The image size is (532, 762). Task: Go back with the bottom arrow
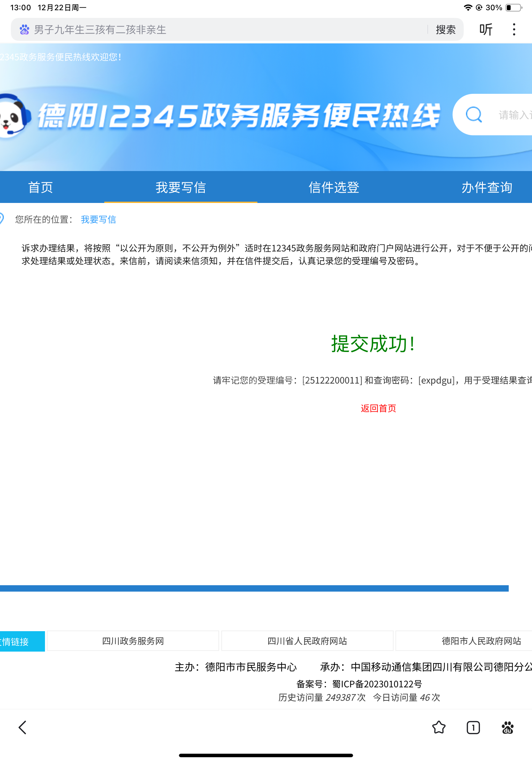click(x=23, y=728)
